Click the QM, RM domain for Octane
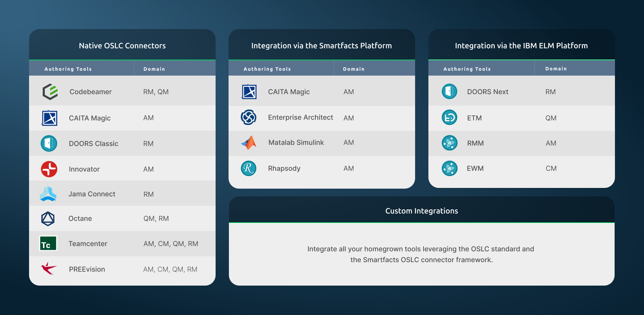The width and height of the screenshot is (644, 315). pyautogui.click(x=156, y=218)
